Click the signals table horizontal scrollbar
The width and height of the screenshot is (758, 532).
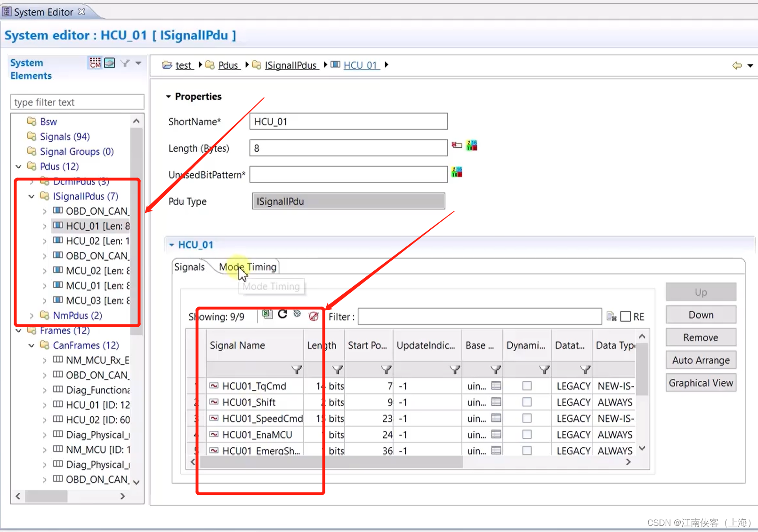(x=331, y=462)
